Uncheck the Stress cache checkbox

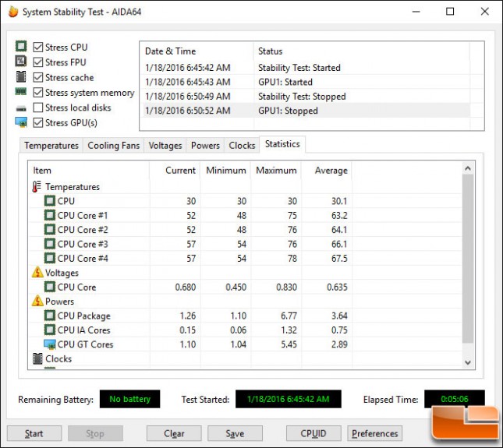point(38,77)
